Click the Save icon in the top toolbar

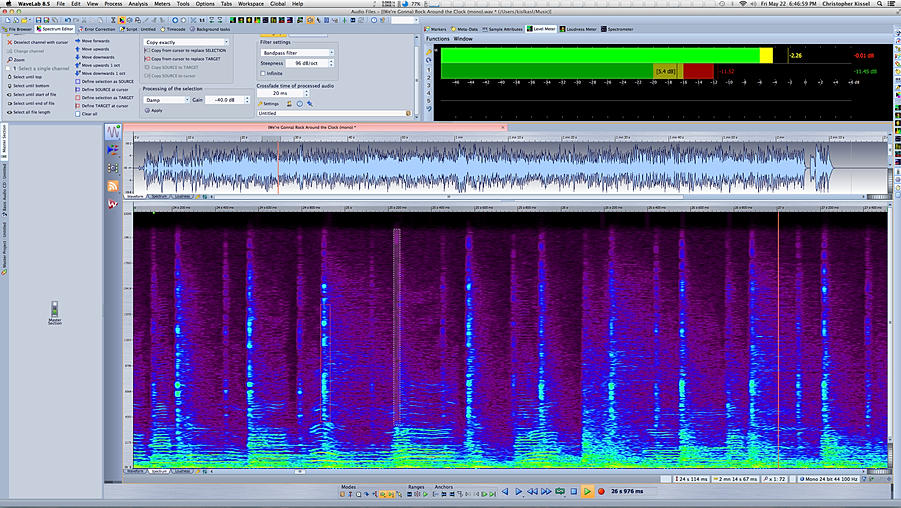click(x=38, y=20)
